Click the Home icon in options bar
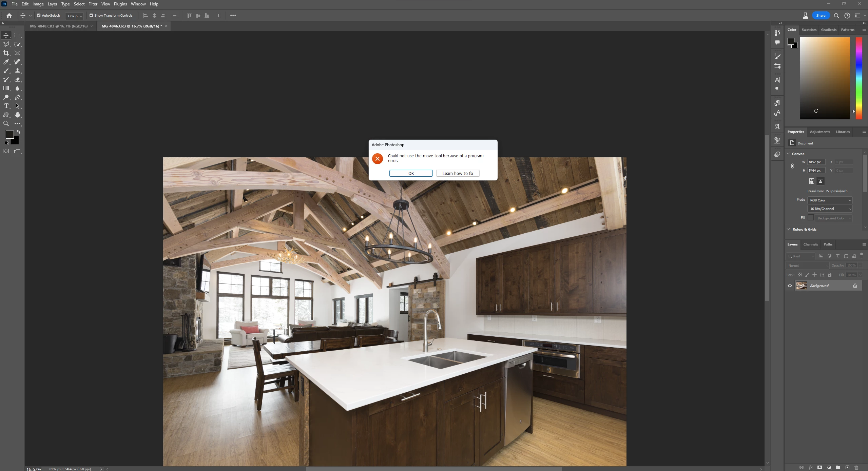The image size is (868, 471). point(9,16)
